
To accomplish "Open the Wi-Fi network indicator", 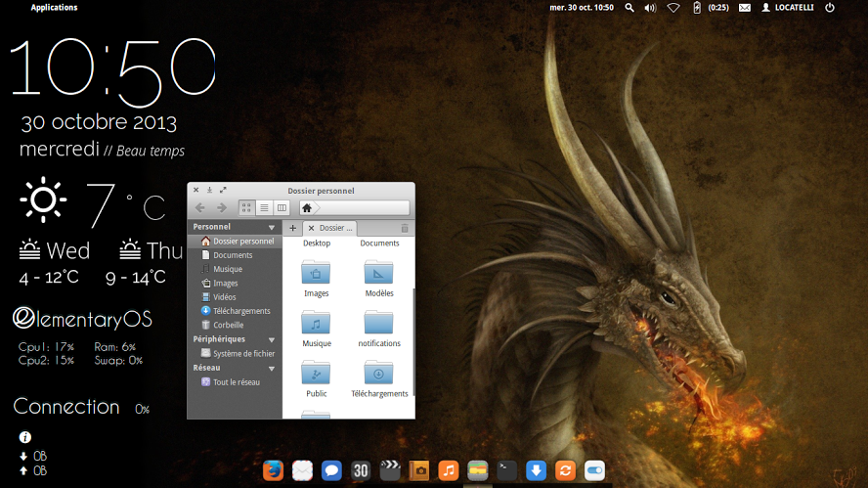I will (673, 7).
